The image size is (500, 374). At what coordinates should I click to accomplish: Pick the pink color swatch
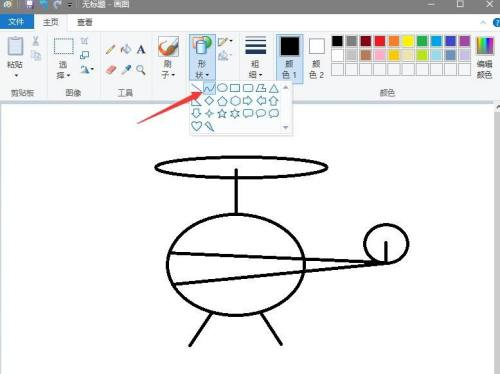380,55
